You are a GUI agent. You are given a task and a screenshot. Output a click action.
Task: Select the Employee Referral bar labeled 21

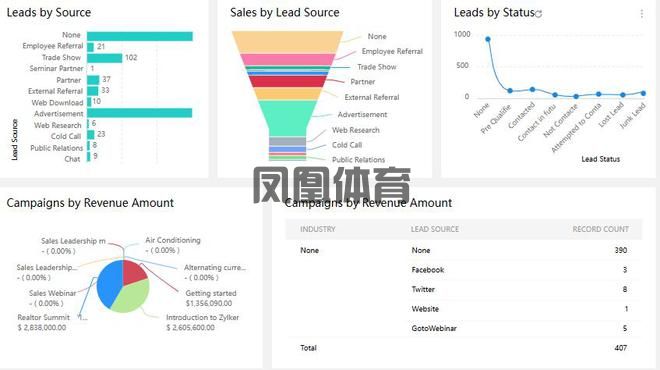point(90,47)
